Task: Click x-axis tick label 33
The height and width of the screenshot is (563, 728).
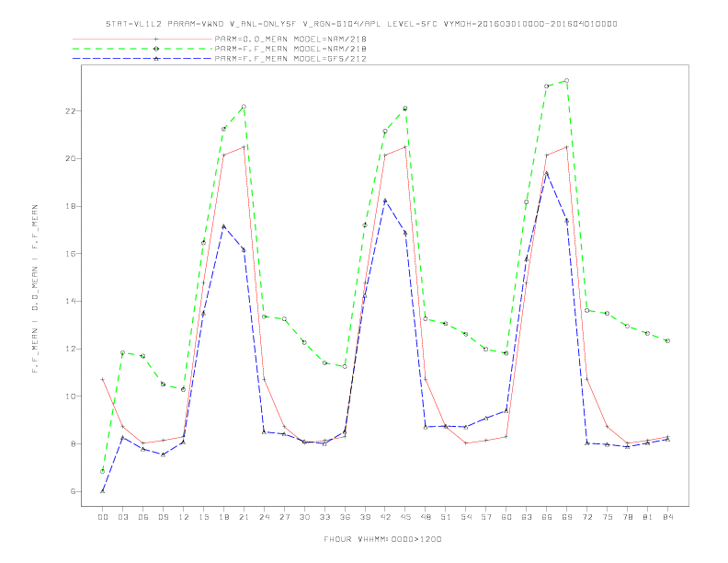Action: (324, 517)
